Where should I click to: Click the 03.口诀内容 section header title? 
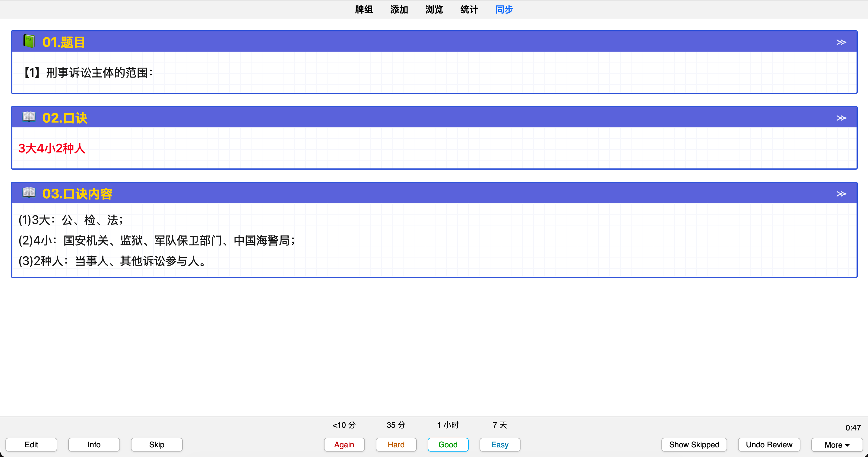(77, 194)
